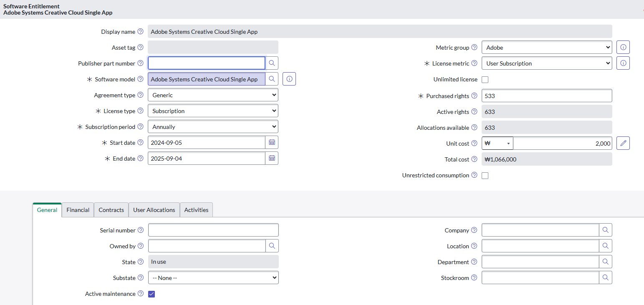The image size is (644, 305).
Task: Click the State value 'In use'
Action: point(213,262)
